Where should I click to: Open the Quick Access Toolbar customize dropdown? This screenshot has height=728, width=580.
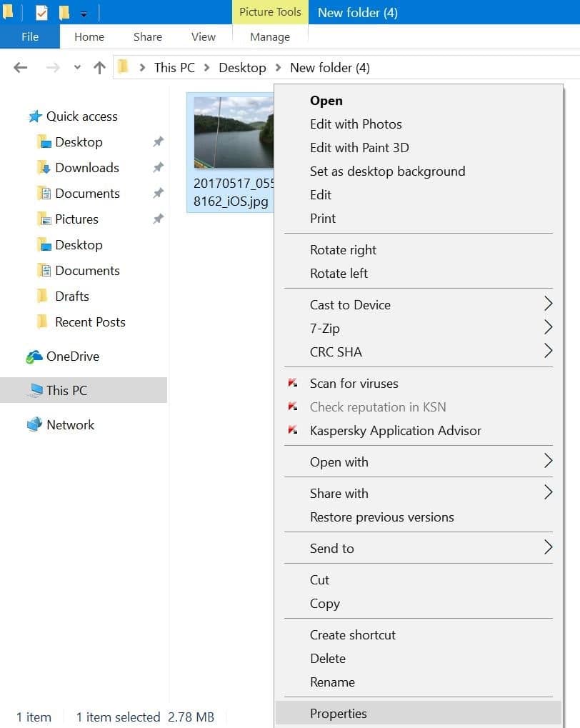coord(83,12)
